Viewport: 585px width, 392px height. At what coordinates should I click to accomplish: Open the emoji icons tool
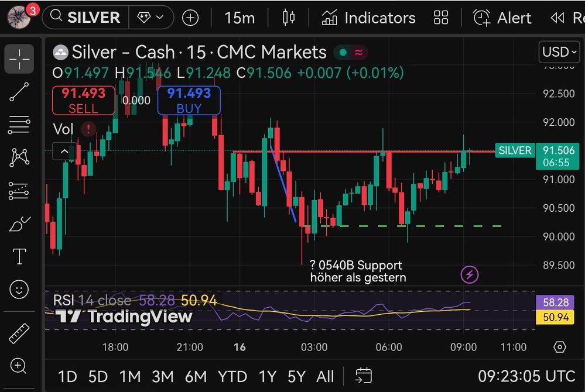click(x=19, y=289)
